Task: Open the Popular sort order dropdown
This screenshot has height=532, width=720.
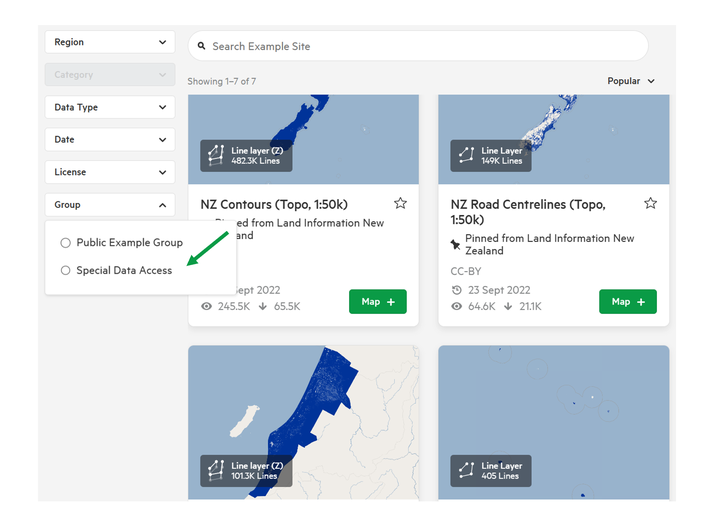Action: (631, 81)
